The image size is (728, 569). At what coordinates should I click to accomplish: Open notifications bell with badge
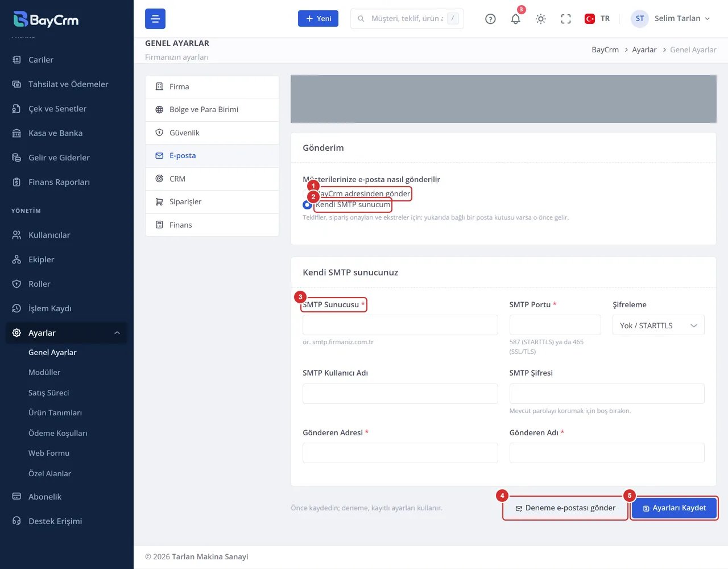point(516,19)
